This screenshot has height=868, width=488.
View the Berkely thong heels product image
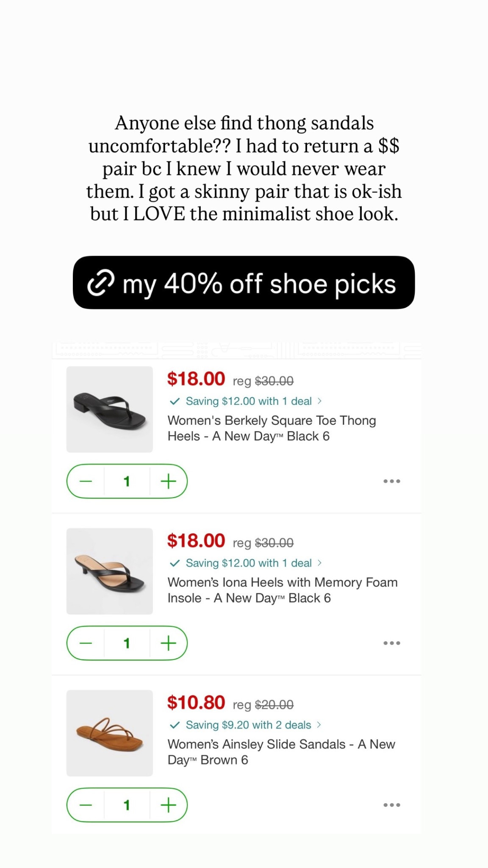[109, 409]
